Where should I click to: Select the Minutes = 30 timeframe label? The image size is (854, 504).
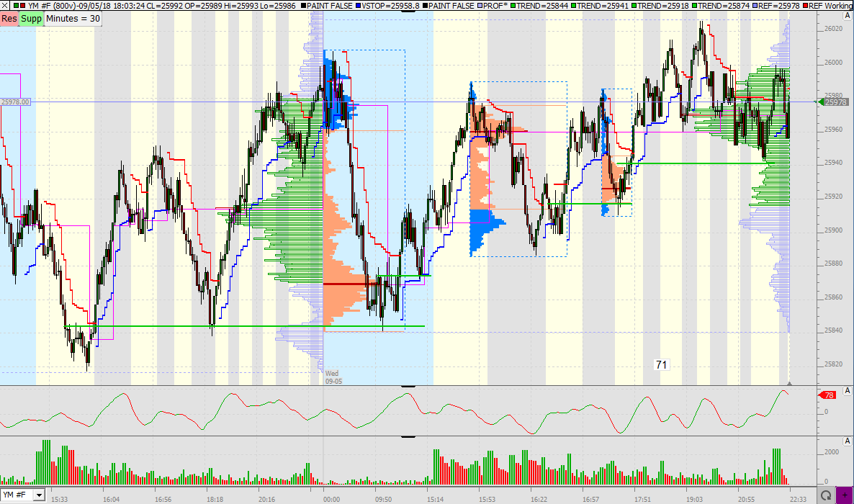[72, 19]
